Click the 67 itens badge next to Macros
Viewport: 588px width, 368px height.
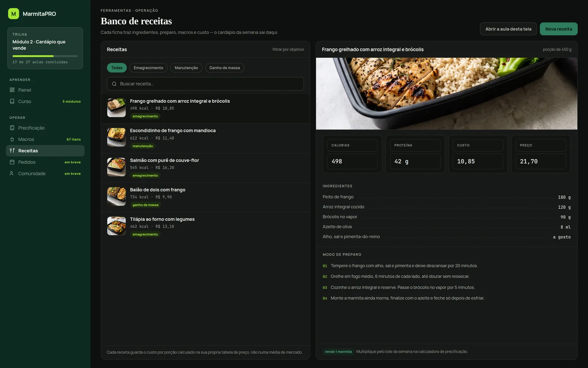point(73,139)
